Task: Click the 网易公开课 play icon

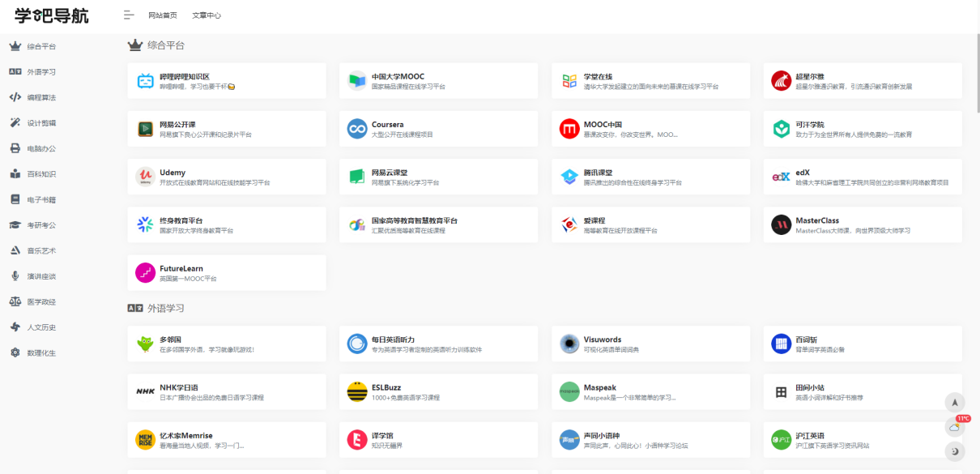Action: click(x=145, y=129)
